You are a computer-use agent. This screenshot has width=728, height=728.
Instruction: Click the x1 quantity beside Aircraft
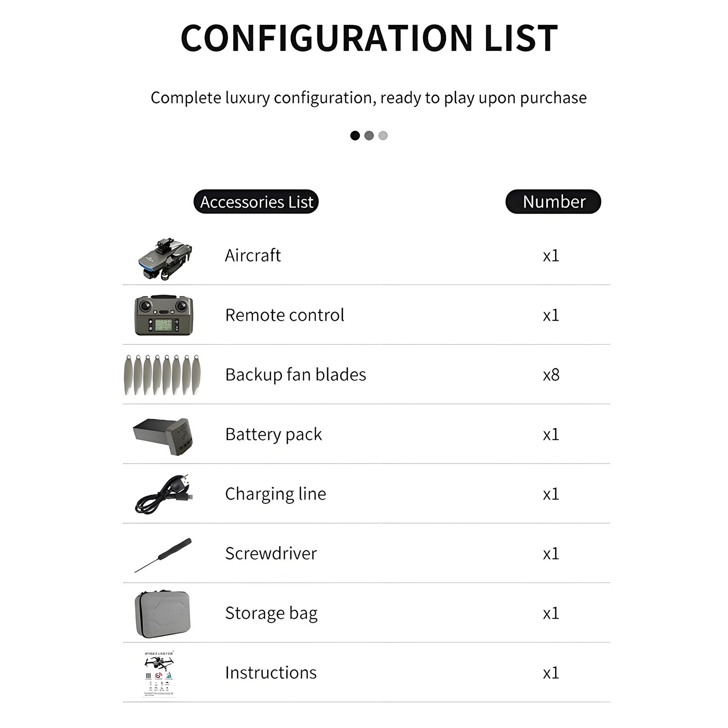pyautogui.click(x=551, y=256)
